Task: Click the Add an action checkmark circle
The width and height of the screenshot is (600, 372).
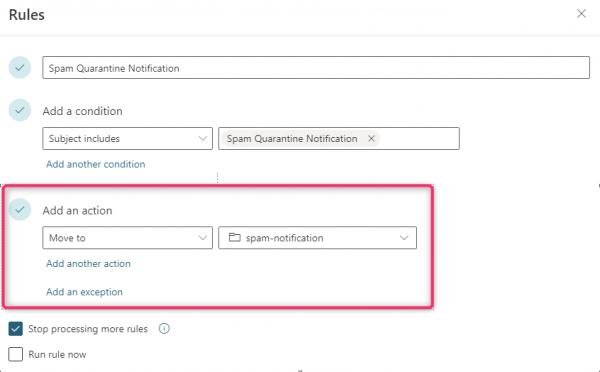Action: [20, 209]
